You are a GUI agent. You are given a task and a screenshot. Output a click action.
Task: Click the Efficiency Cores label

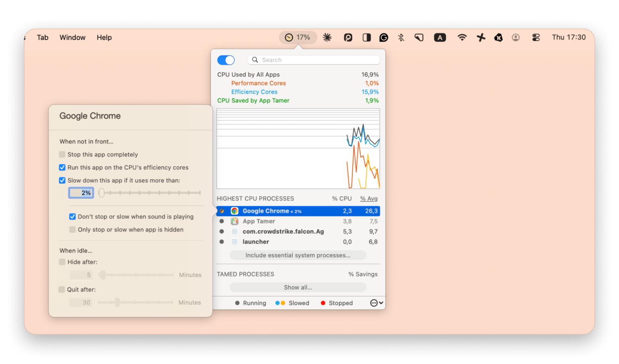(254, 92)
